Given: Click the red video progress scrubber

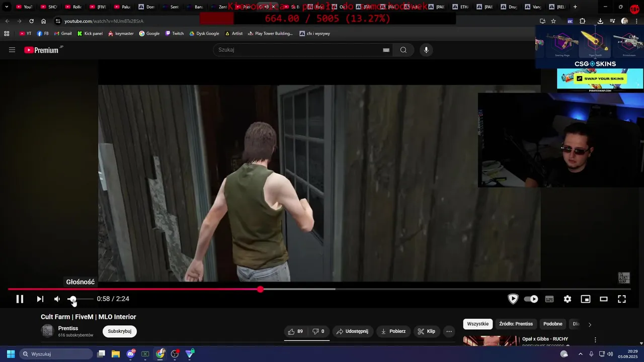Looking at the screenshot, I should [x=260, y=289].
